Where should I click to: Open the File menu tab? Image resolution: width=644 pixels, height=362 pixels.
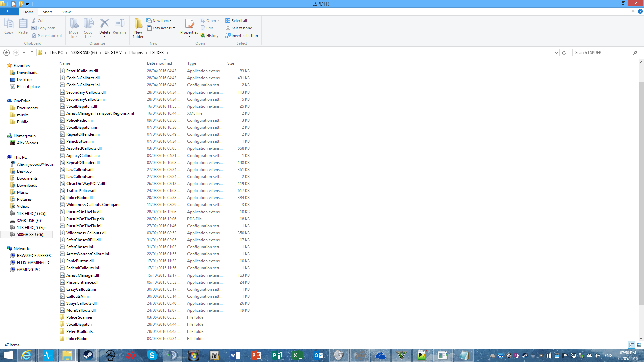click(x=9, y=12)
